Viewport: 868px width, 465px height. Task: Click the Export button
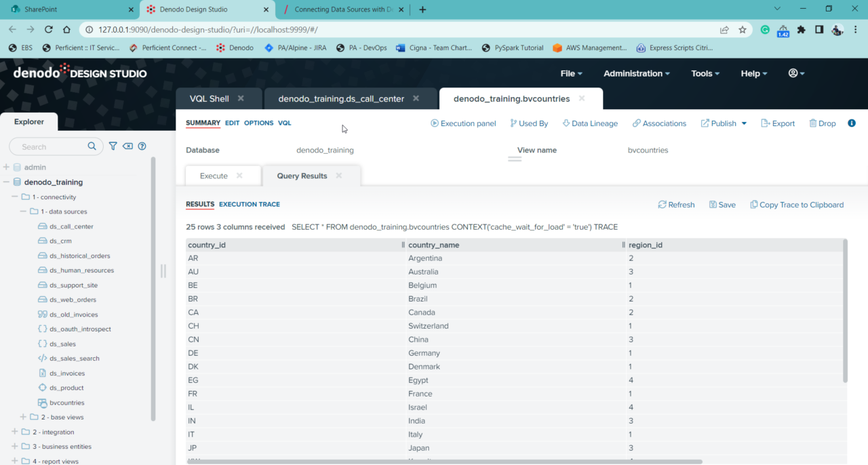[778, 123]
